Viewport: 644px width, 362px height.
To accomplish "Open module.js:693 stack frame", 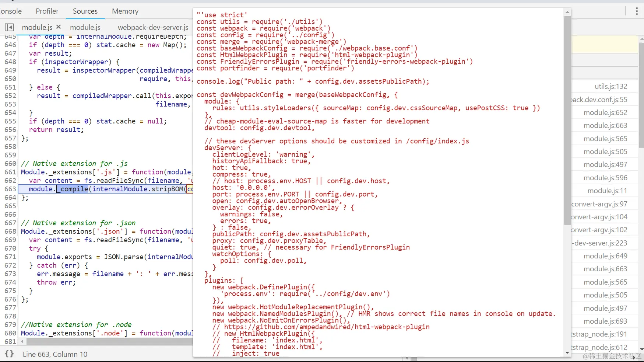I will (x=605, y=321).
